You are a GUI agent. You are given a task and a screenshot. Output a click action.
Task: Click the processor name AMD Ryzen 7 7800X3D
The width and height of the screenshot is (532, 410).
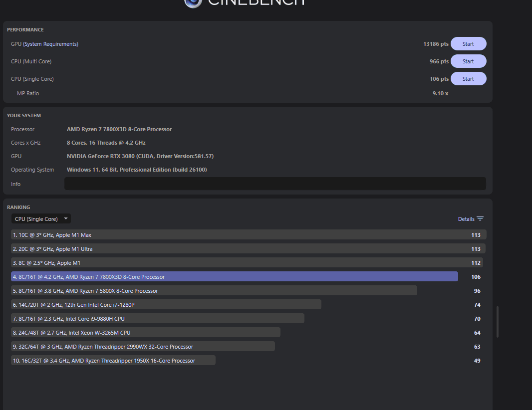119,129
